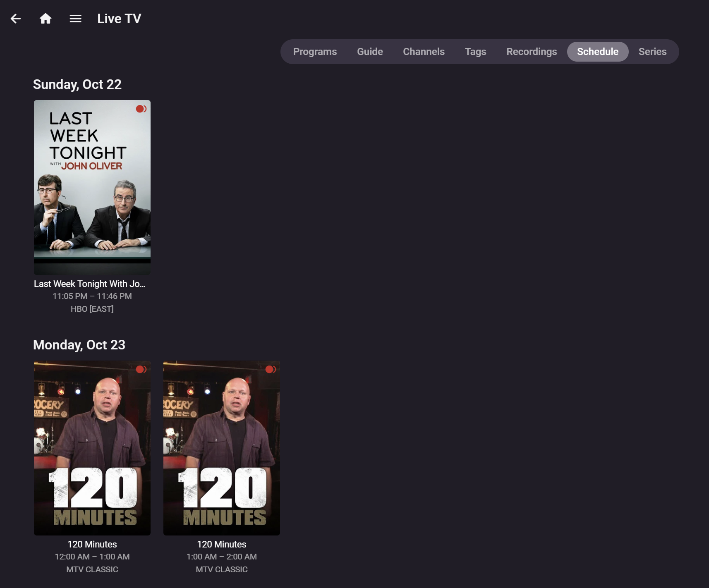
Task: Click the '1:00 AM – 2:00 AM' time
Action: pyautogui.click(x=222, y=557)
